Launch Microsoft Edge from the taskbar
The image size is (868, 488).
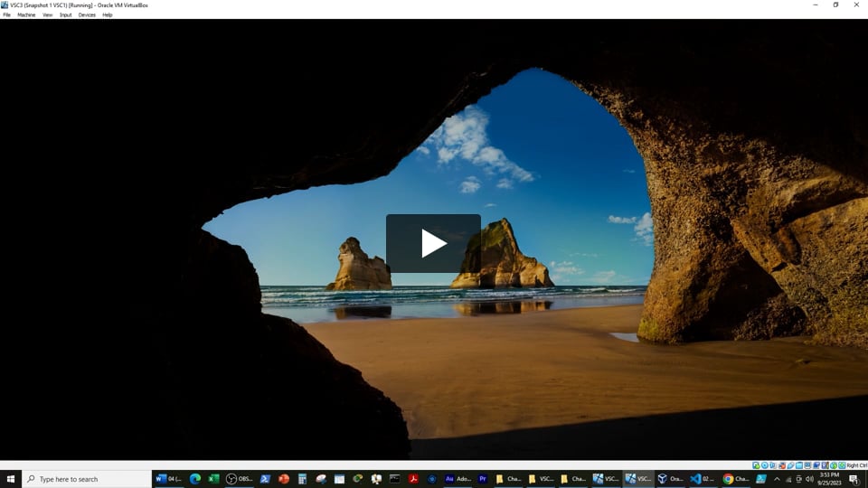195,479
